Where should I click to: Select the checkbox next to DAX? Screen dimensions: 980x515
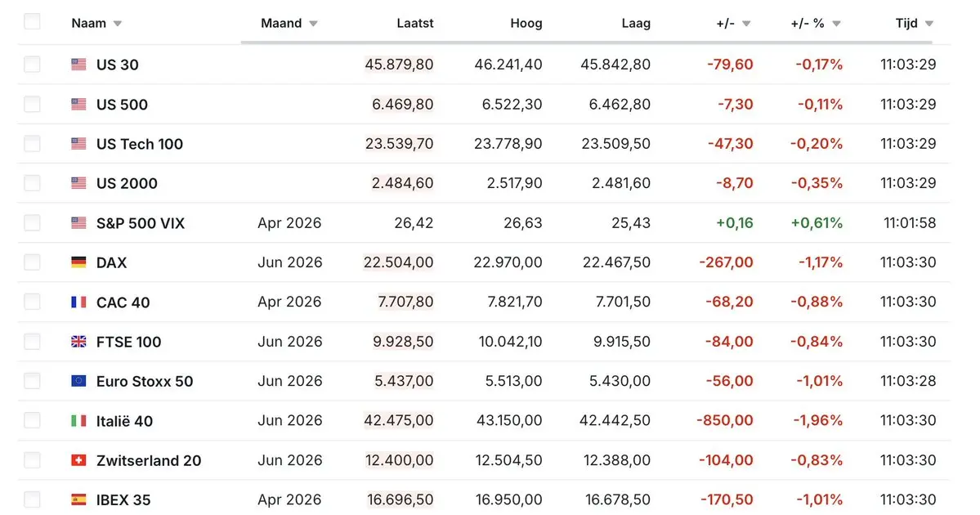[32, 262]
